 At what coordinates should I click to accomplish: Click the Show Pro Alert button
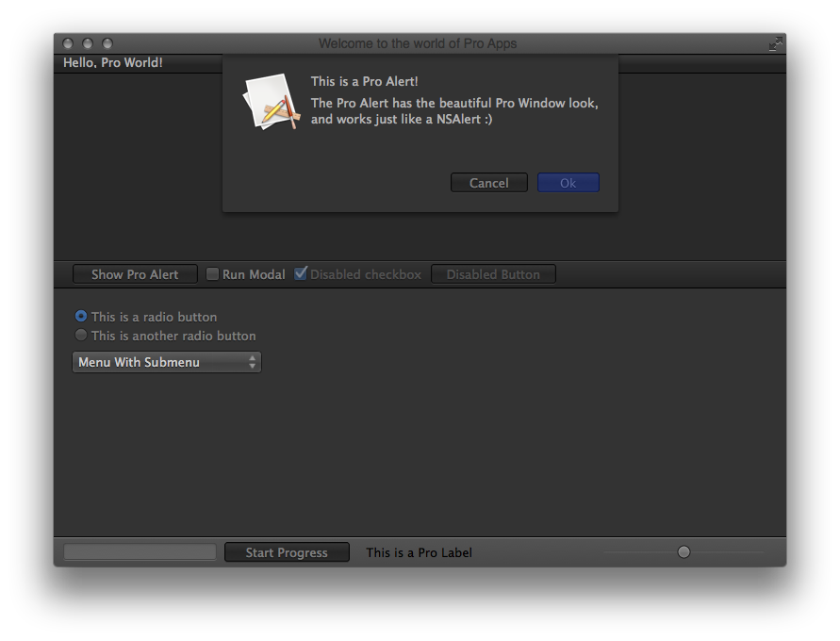135,274
